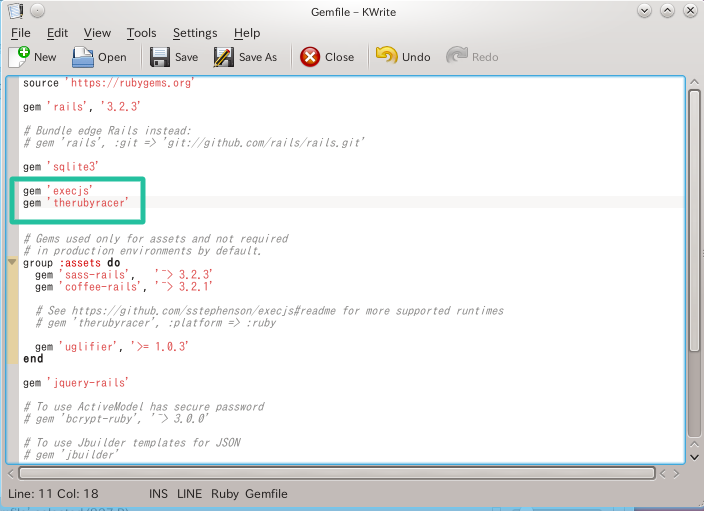This screenshot has width=704, height=511.
Task: Click the round on-all-desktops title bar button
Action: (38, 11)
